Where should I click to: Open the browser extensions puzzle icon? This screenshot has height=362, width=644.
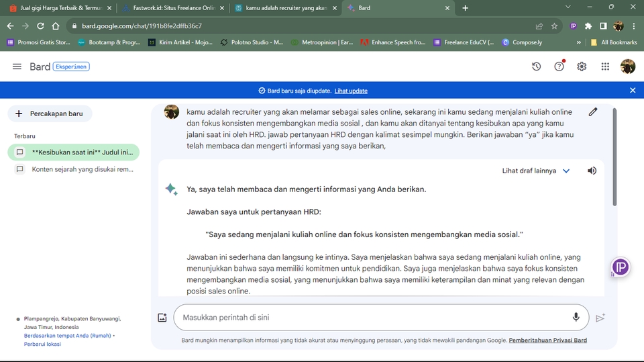point(588,26)
